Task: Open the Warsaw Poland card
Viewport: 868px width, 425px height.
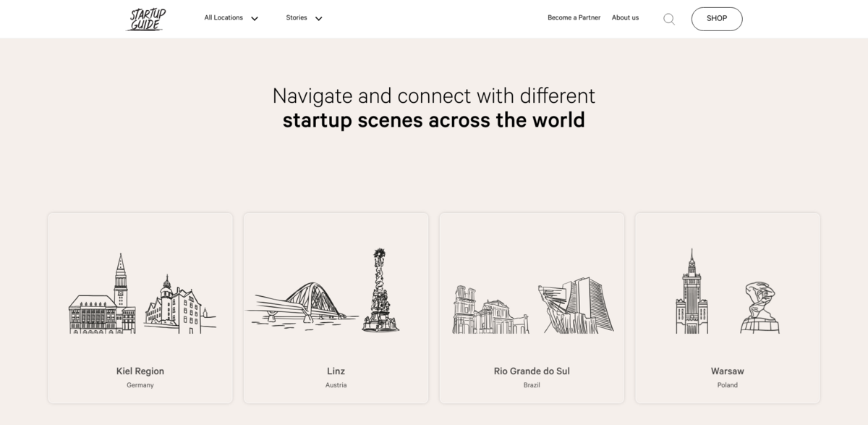Action: pyautogui.click(x=728, y=308)
